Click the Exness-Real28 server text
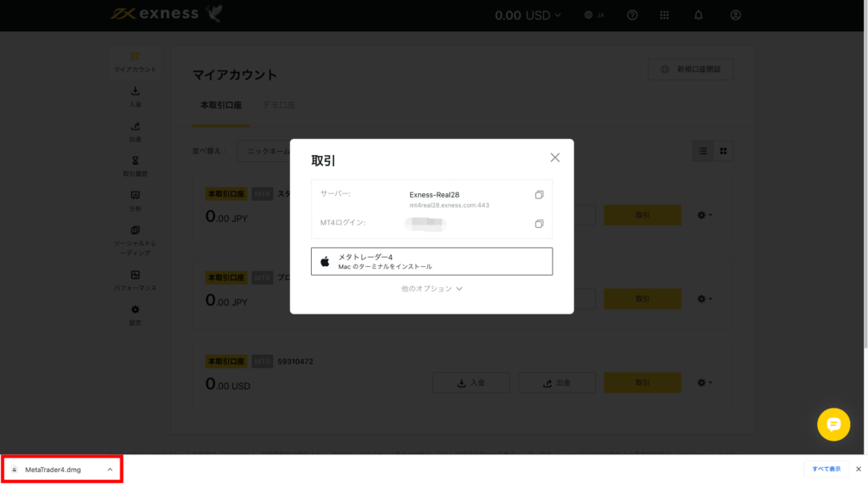Viewport: 868px width, 484px height. 435,195
